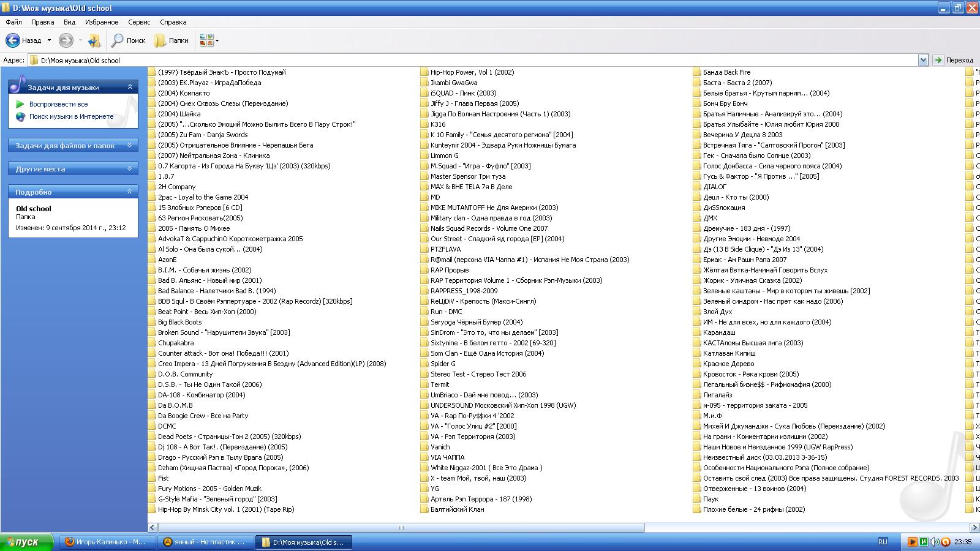Select folder name 'Паук'
The width and height of the screenshot is (980, 551).
(711, 499)
